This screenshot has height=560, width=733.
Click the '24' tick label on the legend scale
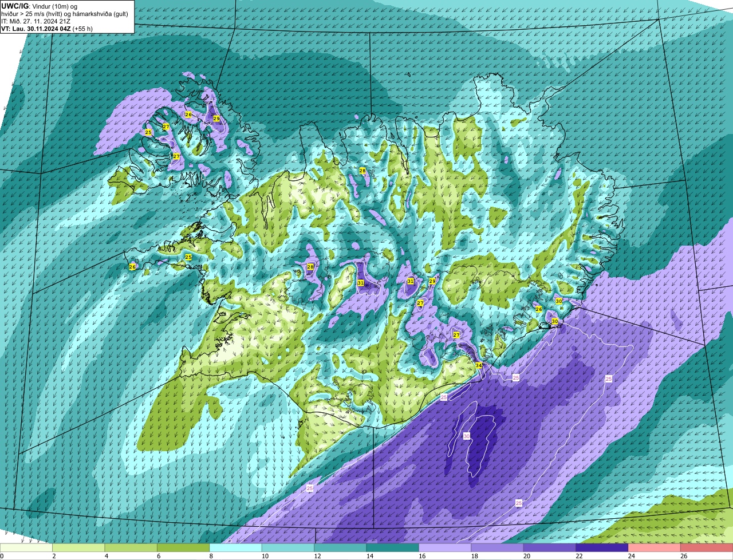[631, 556]
